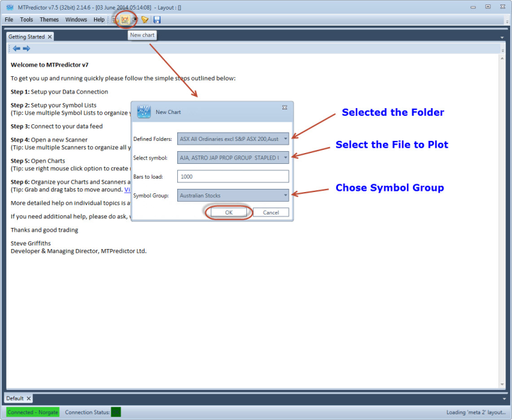Click the green Connection Status indicator
512x420 pixels.
point(116,412)
